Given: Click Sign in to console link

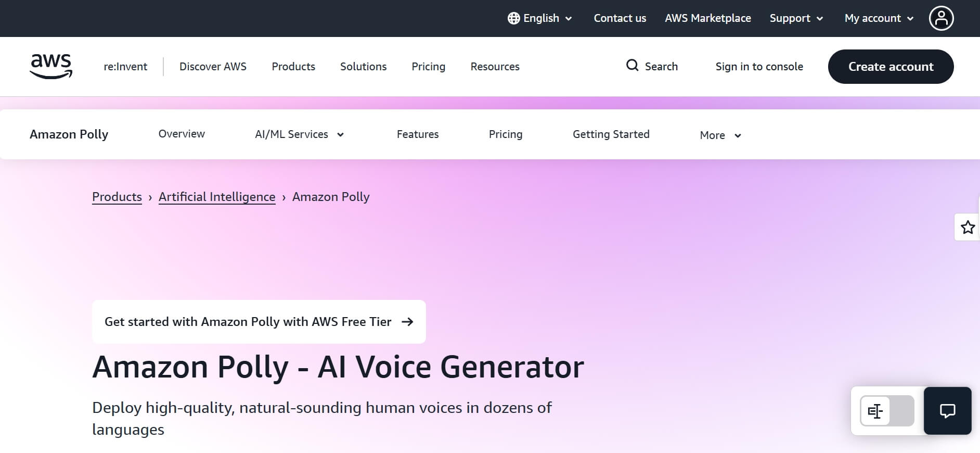Looking at the screenshot, I should click(759, 67).
